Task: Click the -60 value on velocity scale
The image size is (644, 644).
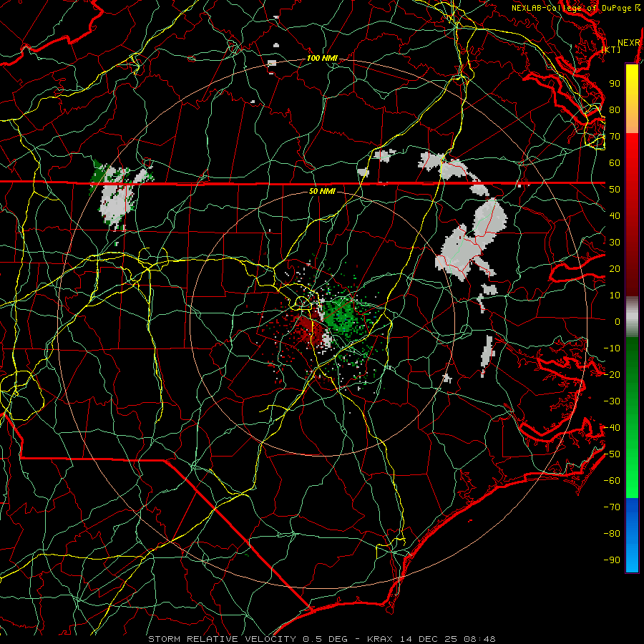Action: (612, 481)
